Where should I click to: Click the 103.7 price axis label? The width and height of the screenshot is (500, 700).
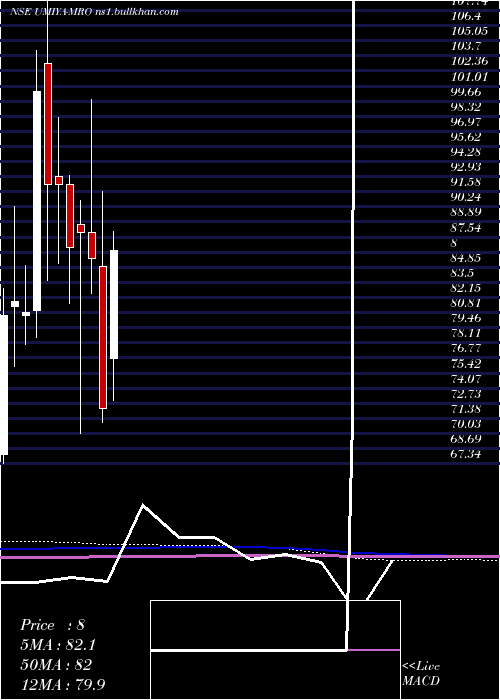pyautogui.click(x=467, y=46)
